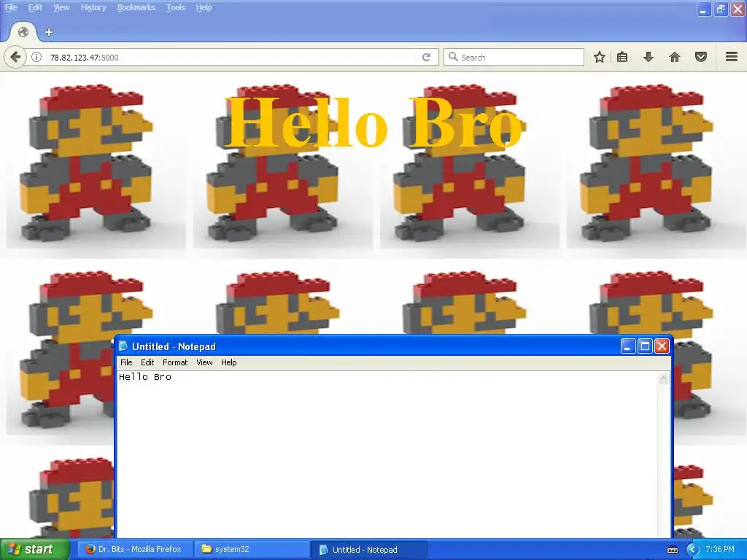Open Pocket icon in Firefox toolbar
Viewport: 747px width, 560px height.
(x=701, y=57)
